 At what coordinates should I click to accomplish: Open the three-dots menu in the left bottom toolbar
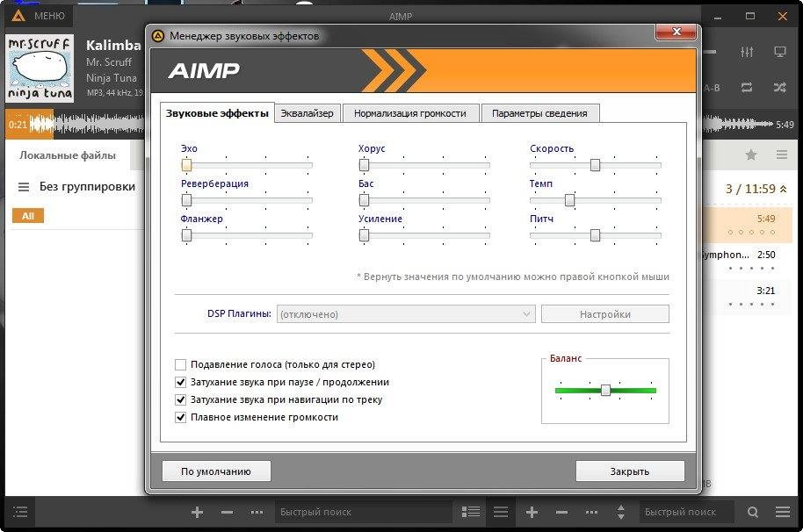(x=257, y=512)
